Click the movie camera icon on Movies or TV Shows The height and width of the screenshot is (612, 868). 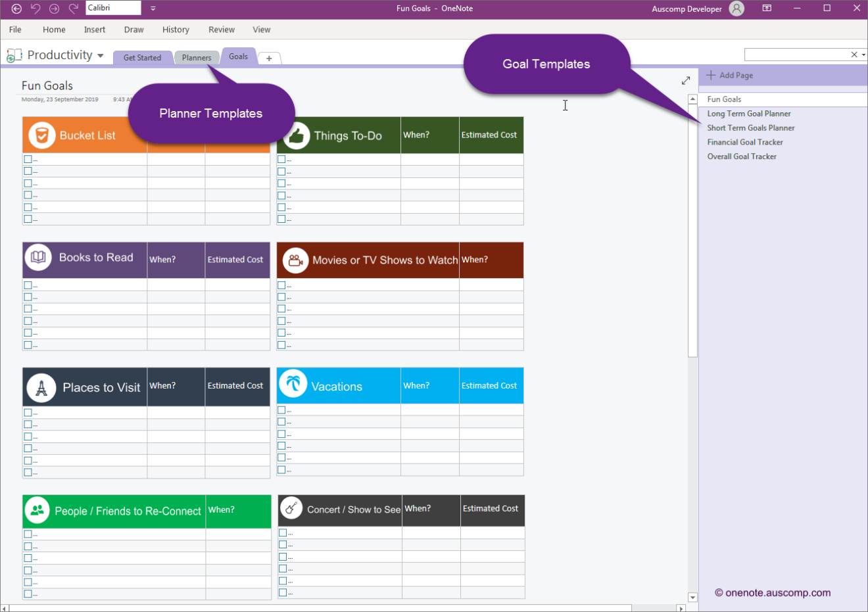[295, 260]
